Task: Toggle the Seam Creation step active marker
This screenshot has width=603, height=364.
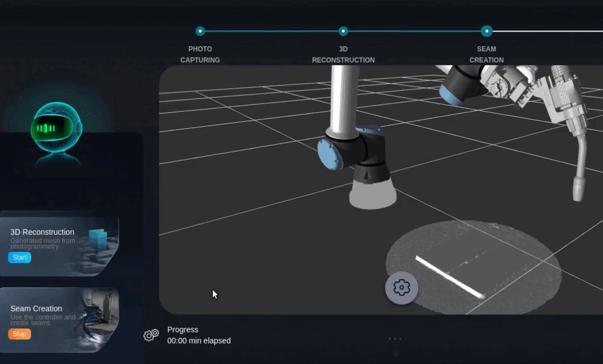Action: 487,31
